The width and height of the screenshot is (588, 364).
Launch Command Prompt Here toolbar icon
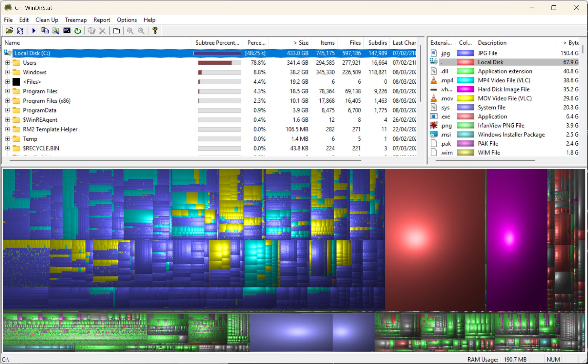(x=67, y=31)
